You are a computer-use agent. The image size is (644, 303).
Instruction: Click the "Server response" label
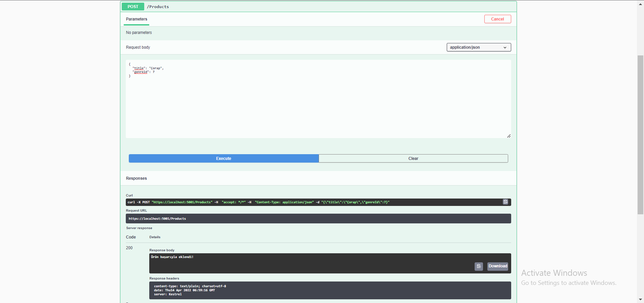point(139,228)
